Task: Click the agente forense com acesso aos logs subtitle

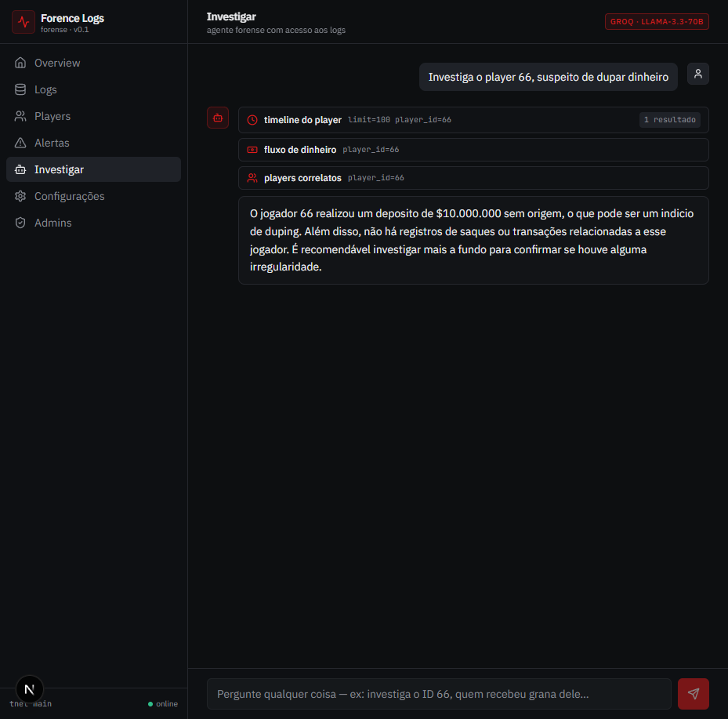Action: click(276, 31)
